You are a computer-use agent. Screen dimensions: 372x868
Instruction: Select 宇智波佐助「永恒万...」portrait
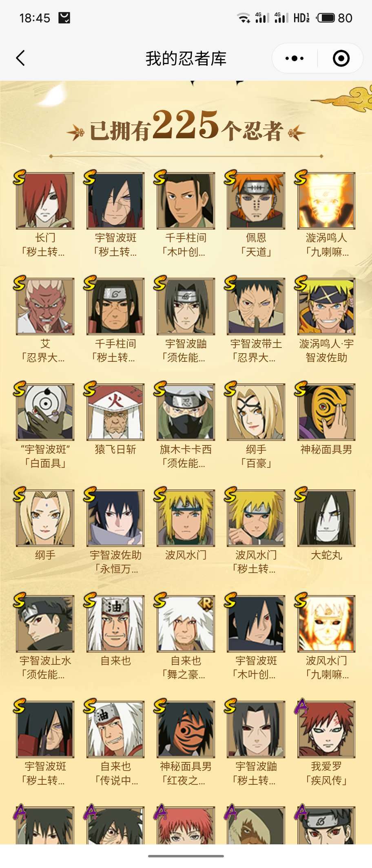click(115, 518)
